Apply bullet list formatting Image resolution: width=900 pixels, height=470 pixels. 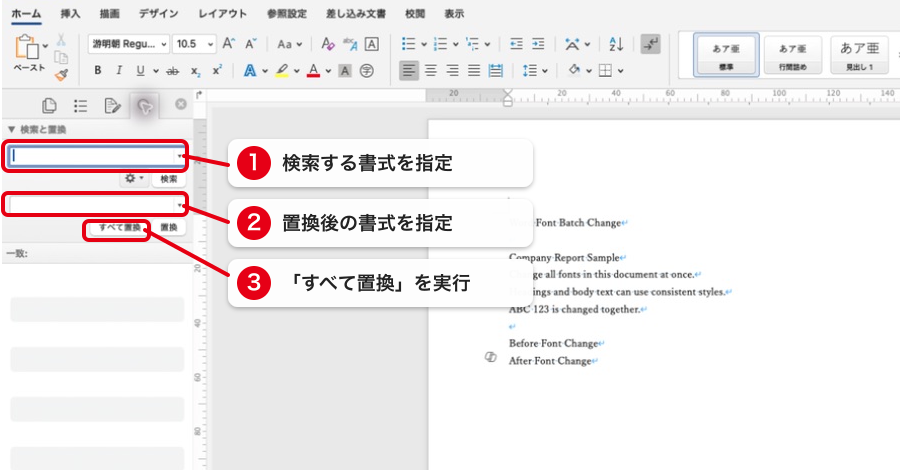pos(408,44)
